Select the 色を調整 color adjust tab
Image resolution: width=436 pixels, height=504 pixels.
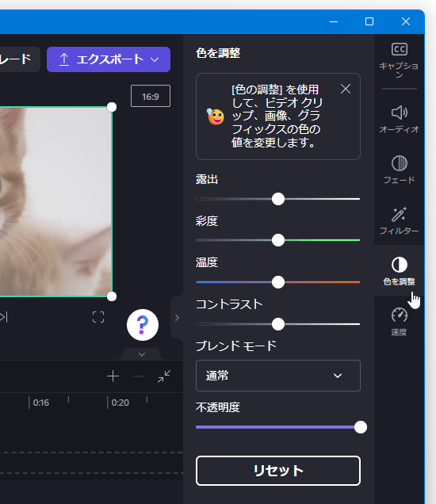click(x=399, y=271)
